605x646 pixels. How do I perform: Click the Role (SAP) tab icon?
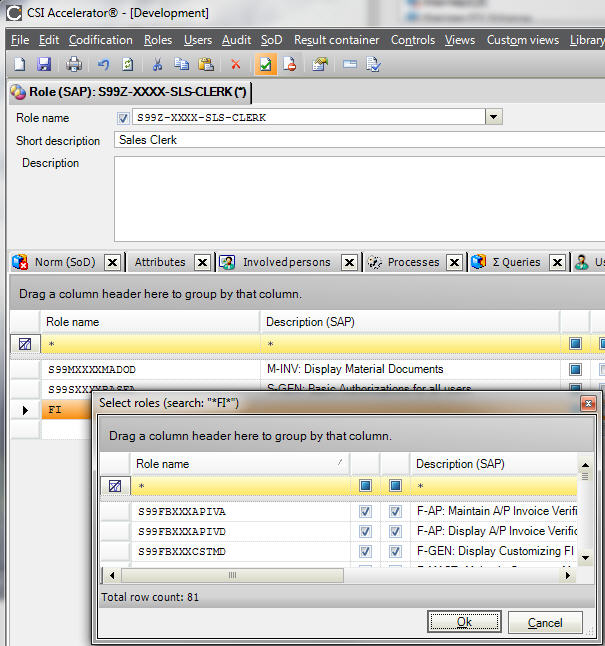[x=18, y=91]
